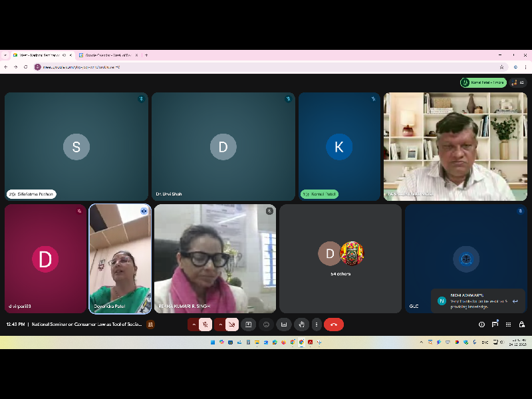Leave the call with red hang-up button

(x=334, y=325)
